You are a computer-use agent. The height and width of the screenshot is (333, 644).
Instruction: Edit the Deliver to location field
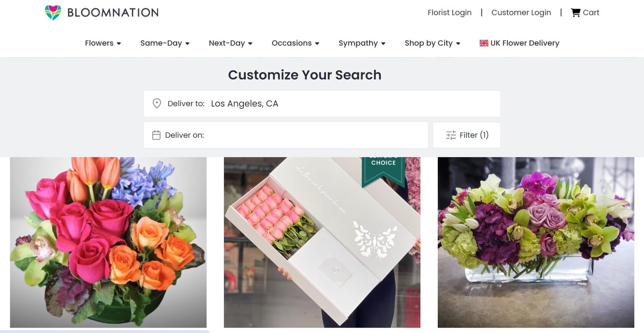pyautogui.click(x=345, y=104)
